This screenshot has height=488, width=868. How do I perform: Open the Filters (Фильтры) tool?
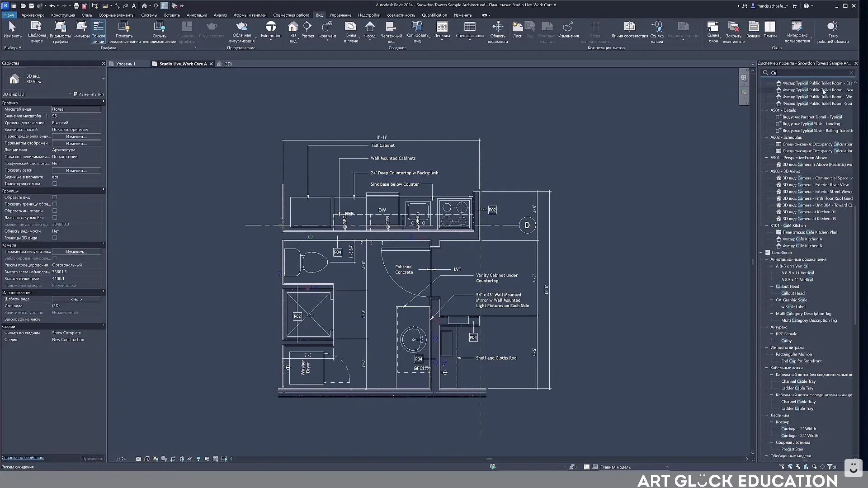(81, 30)
